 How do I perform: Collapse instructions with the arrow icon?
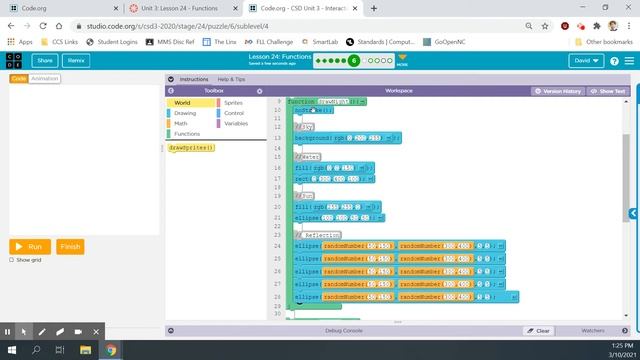tap(171, 79)
